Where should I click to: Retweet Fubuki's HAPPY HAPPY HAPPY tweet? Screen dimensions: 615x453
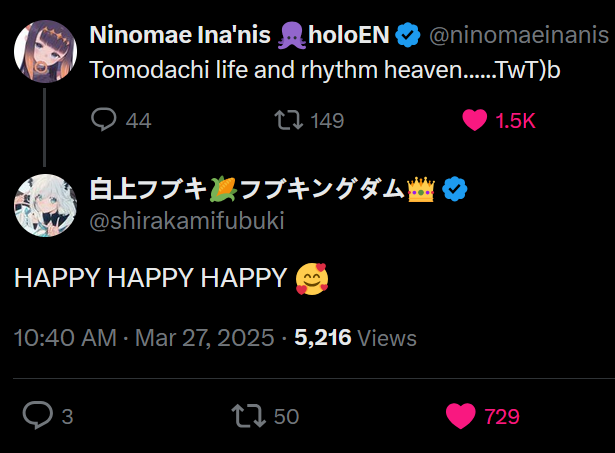click(x=245, y=415)
